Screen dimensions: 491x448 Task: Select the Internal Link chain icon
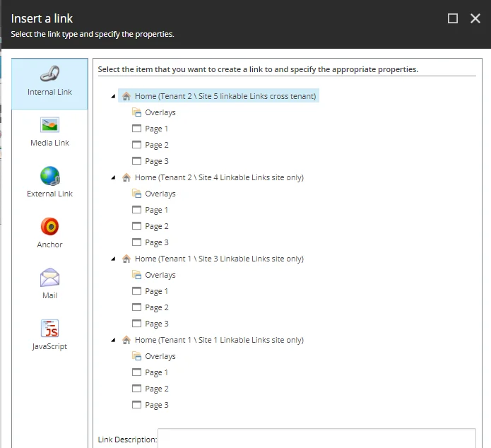[49, 73]
